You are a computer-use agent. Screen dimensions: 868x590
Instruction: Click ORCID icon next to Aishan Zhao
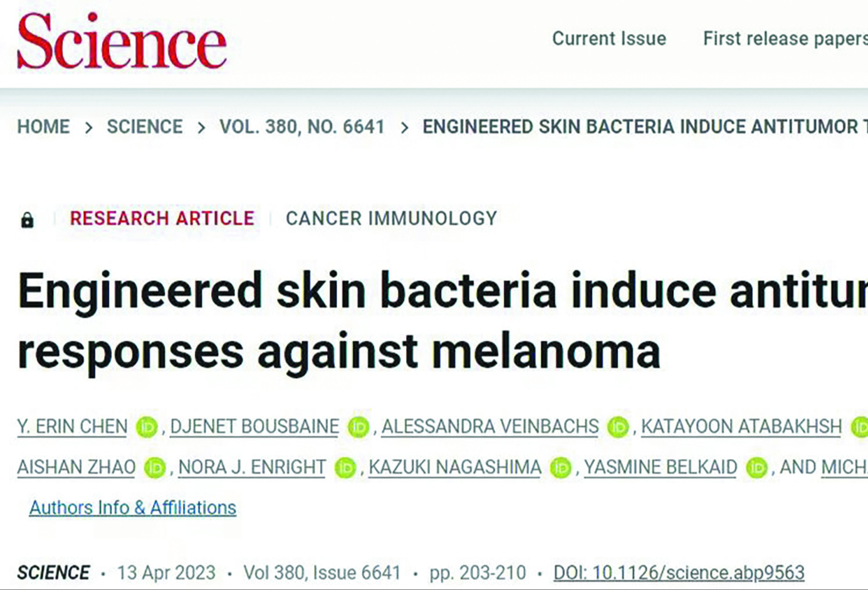(x=155, y=468)
